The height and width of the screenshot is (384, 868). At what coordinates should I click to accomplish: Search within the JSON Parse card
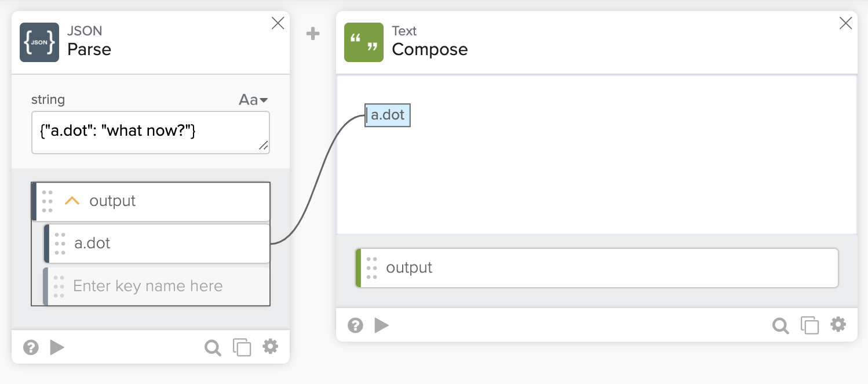click(213, 347)
